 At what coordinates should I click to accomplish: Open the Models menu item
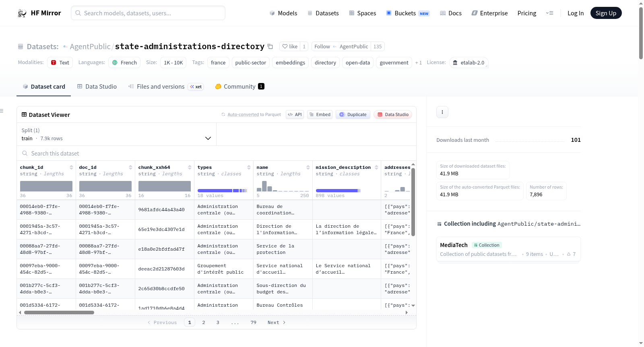pos(283,13)
